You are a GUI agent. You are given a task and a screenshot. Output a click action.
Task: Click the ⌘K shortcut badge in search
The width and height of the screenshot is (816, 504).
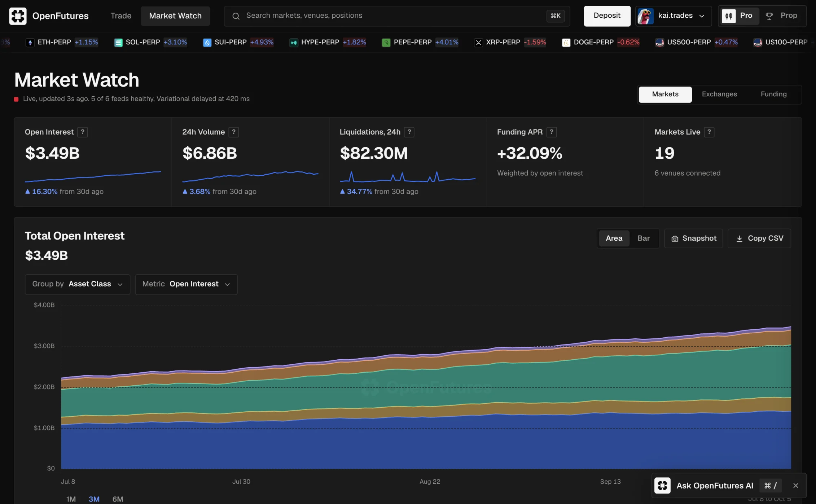pos(556,16)
